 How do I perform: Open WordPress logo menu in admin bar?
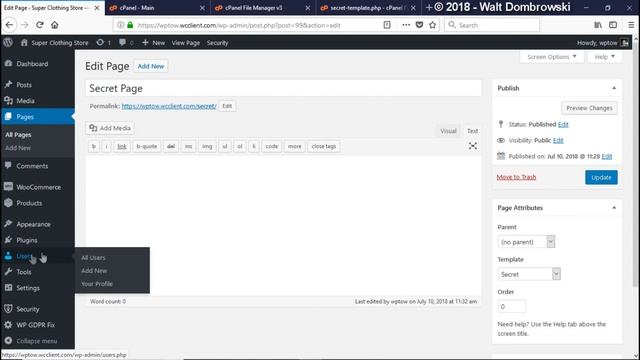coord(8,42)
